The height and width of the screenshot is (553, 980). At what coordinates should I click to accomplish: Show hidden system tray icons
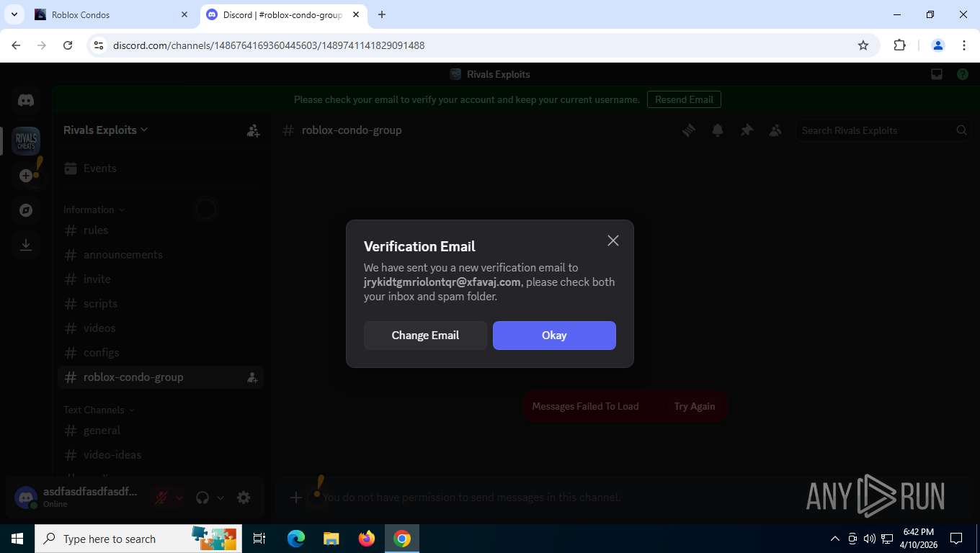pos(835,539)
